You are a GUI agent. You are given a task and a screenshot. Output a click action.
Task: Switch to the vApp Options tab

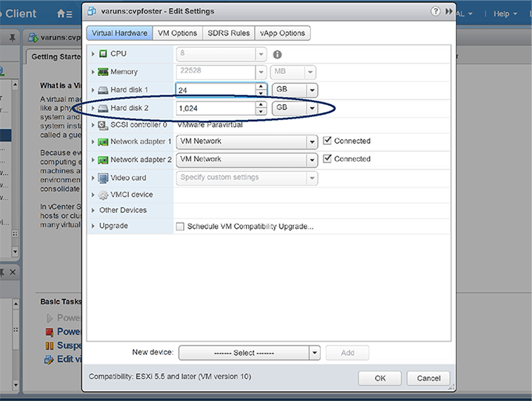(283, 33)
